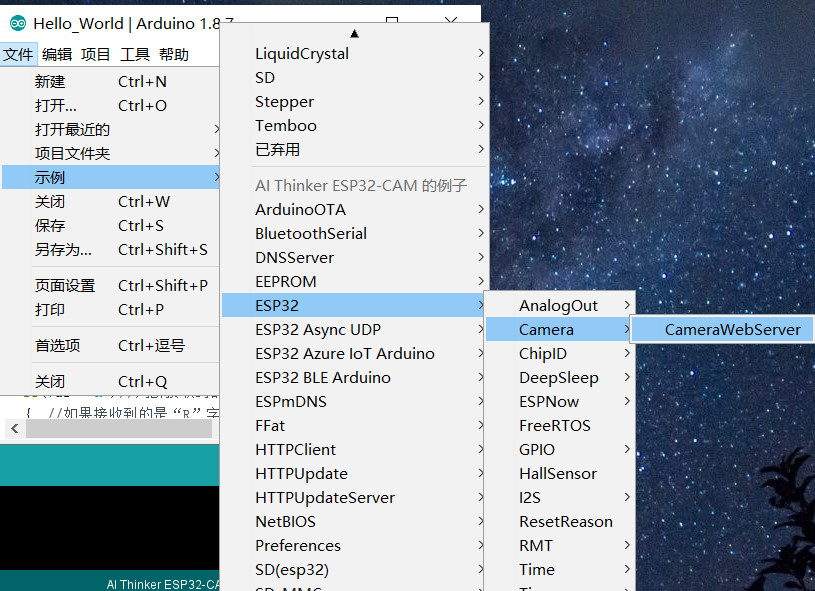
Task: Open 首选项 preferences entry
Action: (110, 345)
